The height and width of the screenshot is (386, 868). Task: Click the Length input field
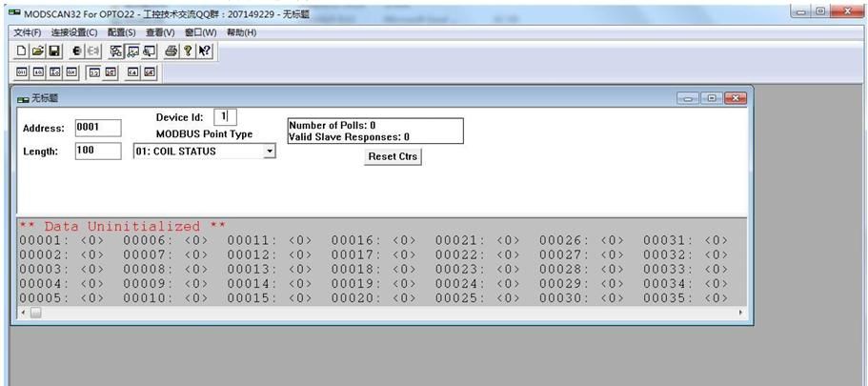point(98,151)
